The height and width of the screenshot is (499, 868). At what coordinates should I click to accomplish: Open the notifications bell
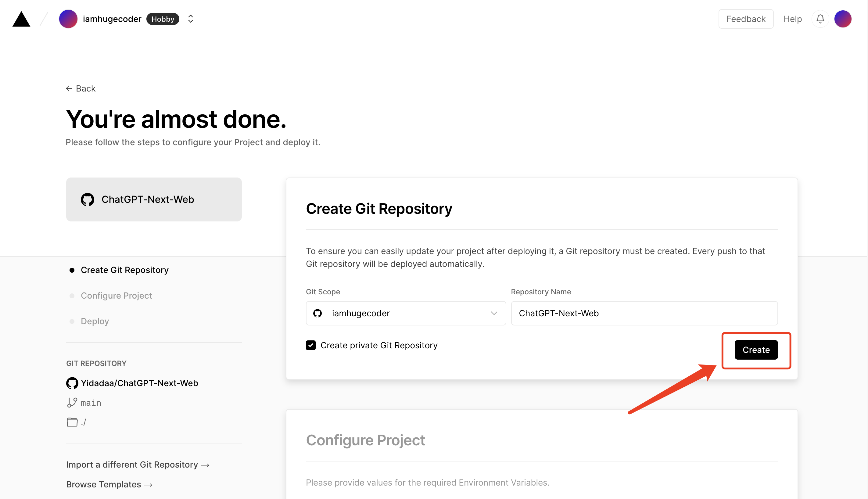click(x=820, y=19)
